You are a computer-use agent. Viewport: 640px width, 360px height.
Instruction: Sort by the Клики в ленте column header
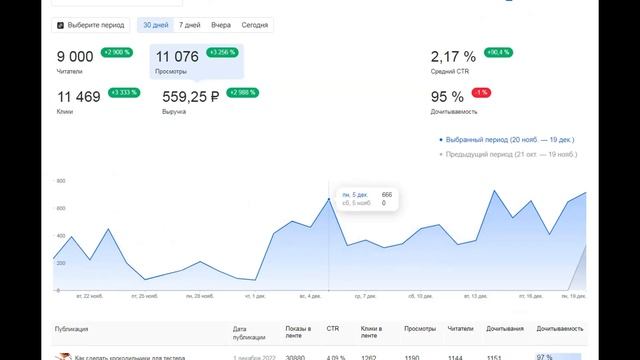tap(371, 332)
